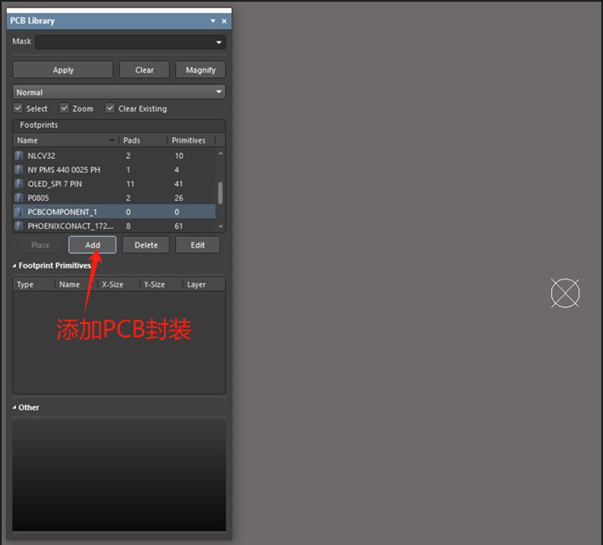Sort footprints by Name column header
603x545 pixels.
[x=60, y=141]
